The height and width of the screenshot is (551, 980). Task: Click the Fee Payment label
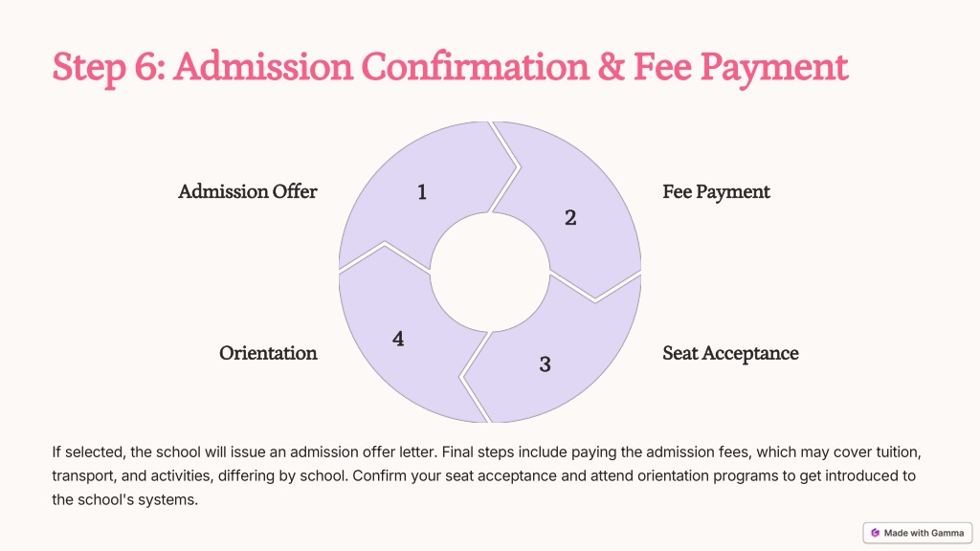pyautogui.click(x=716, y=191)
